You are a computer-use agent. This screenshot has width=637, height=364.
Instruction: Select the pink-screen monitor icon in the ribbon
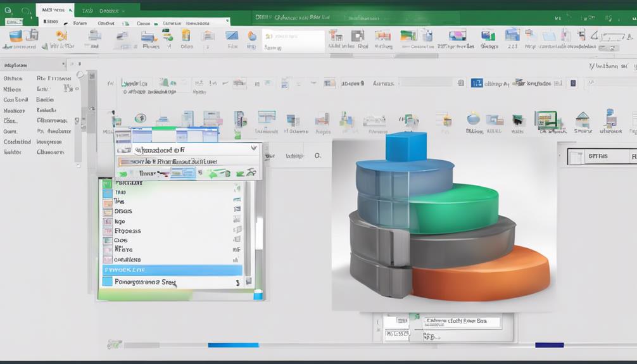[x=457, y=35]
